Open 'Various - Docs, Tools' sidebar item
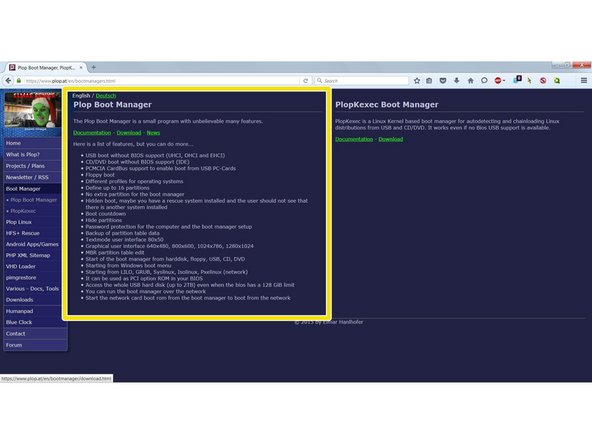This screenshot has height=444, width=592. (x=32, y=288)
